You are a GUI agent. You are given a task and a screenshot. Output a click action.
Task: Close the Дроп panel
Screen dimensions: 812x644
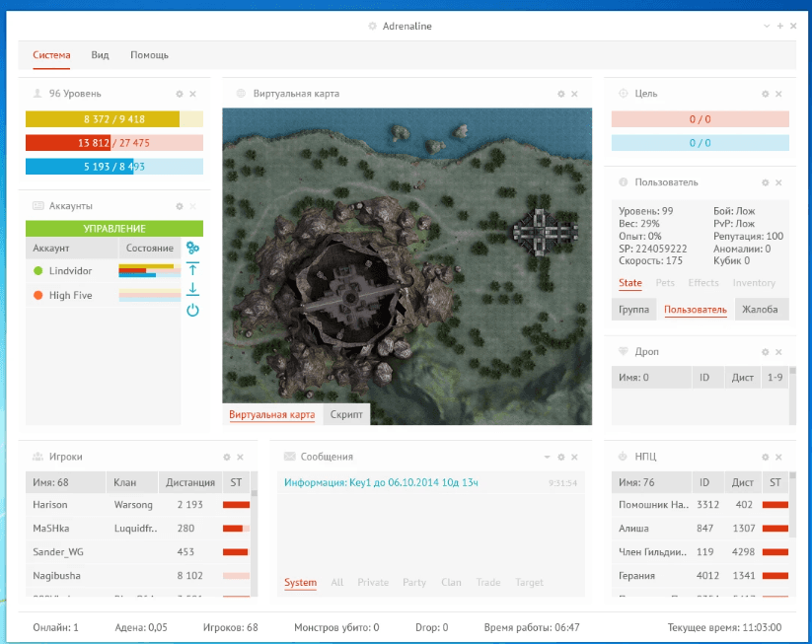[x=778, y=352]
